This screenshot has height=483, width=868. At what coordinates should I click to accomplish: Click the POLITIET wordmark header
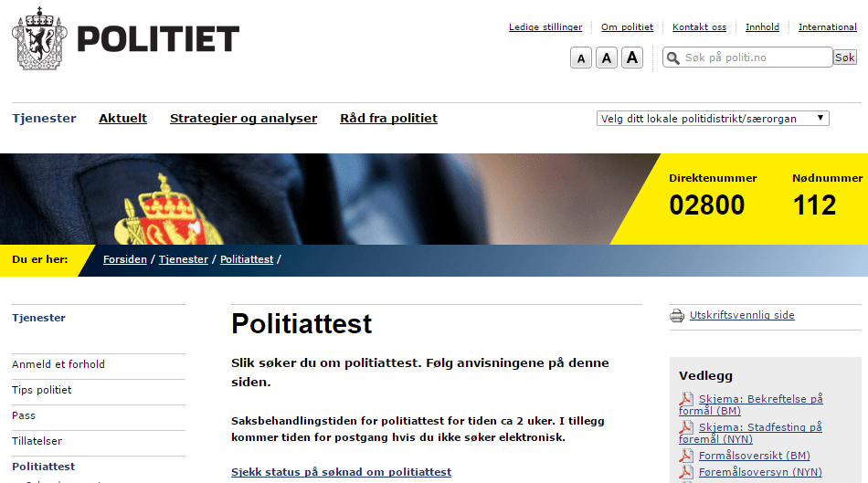[x=158, y=38]
